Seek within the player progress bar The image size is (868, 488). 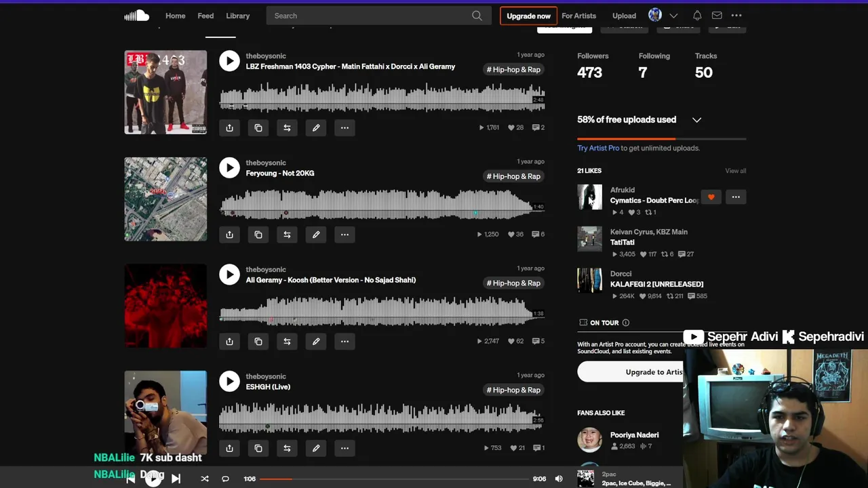[393, 479]
